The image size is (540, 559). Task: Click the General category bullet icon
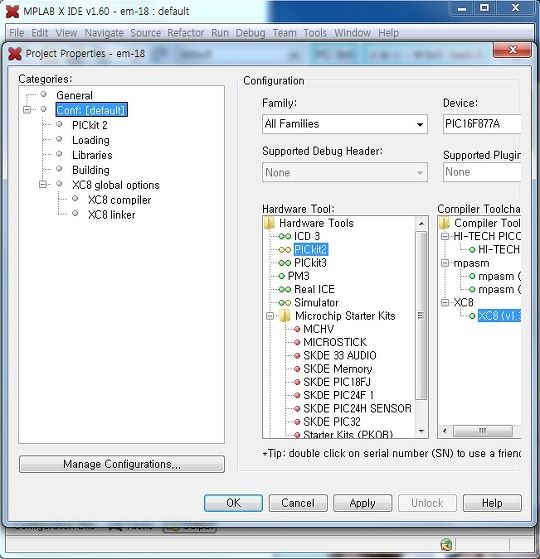44,94
